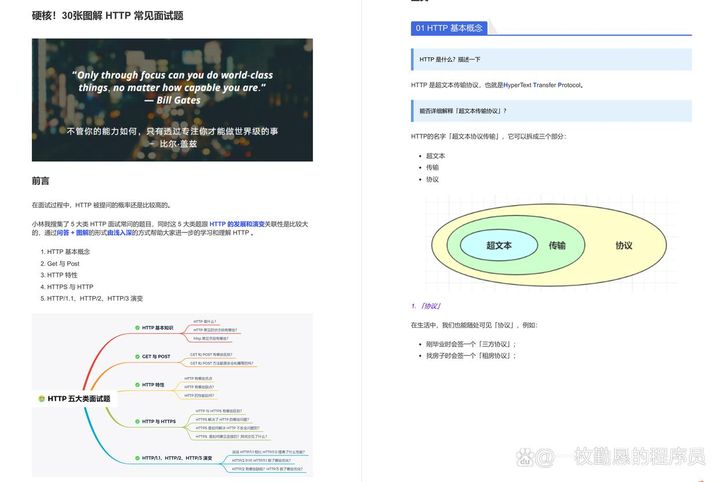Screen dimensions: 720x482
Task: Click the green dot beside 'GET 与 POST'
Action: 137,356
